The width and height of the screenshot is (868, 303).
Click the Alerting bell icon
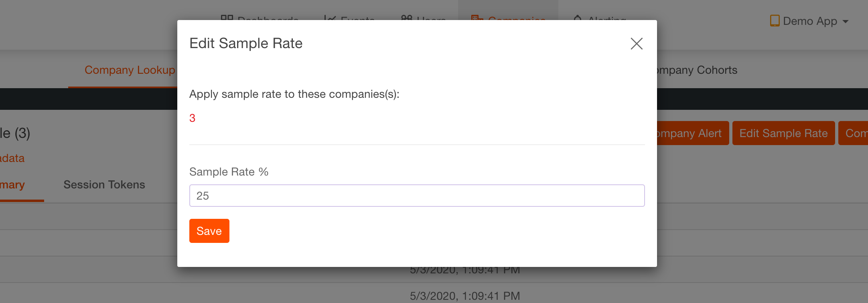pyautogui.click(x=578, y=18)
